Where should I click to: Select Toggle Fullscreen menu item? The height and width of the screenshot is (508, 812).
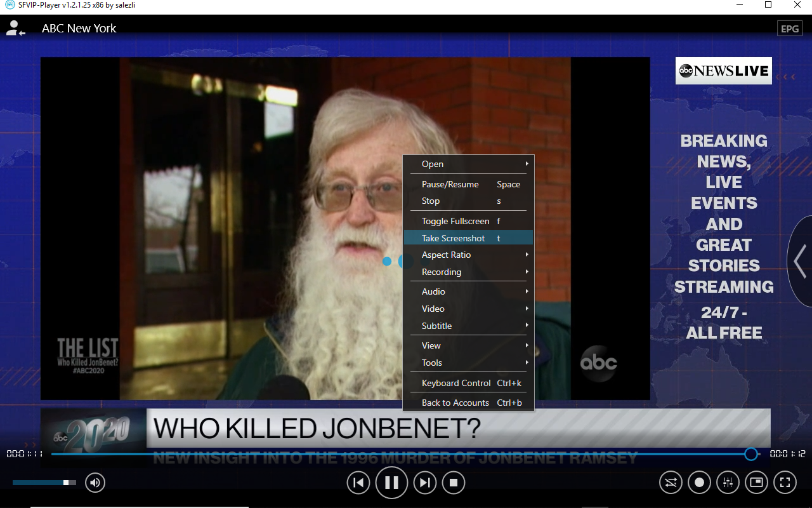tap(469, 221)
